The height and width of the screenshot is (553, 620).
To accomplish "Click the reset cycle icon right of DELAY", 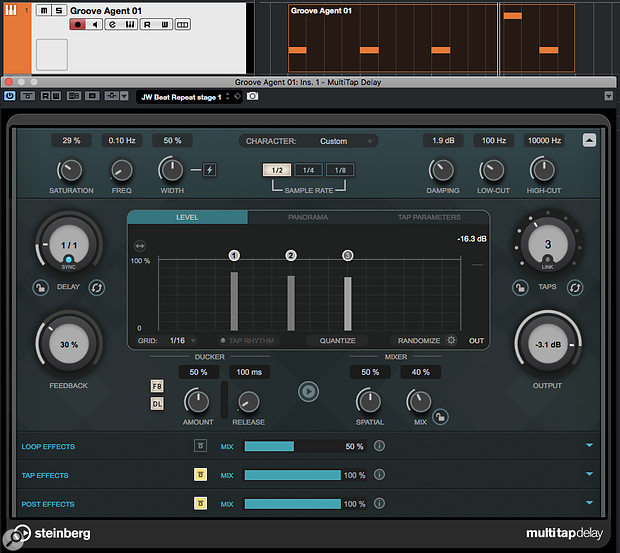I will tap(96, 287).
